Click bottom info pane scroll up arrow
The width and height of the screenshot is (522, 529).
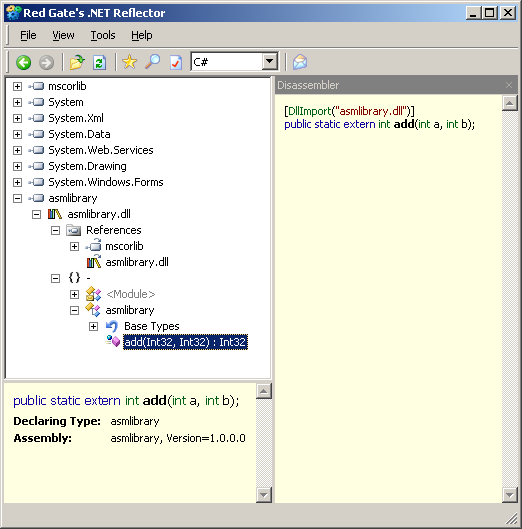click(x=264, y=391)
